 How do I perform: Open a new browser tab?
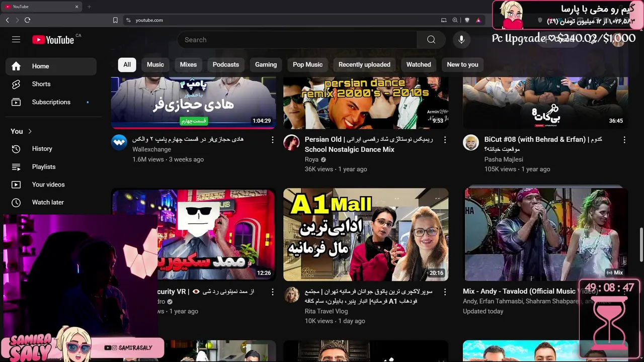[x=89, y=7]
